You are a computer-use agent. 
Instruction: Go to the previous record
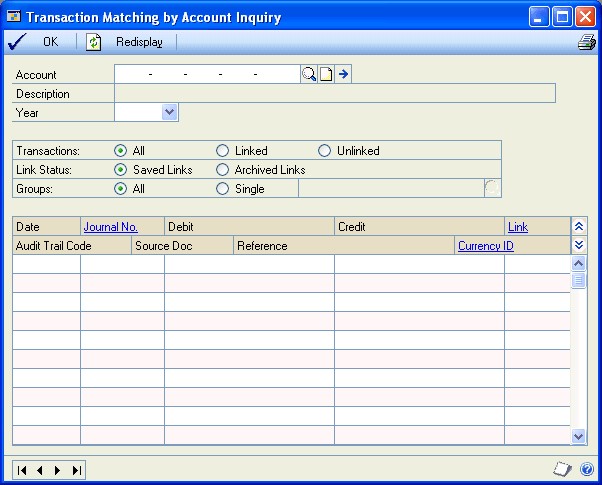coord(40,470)
